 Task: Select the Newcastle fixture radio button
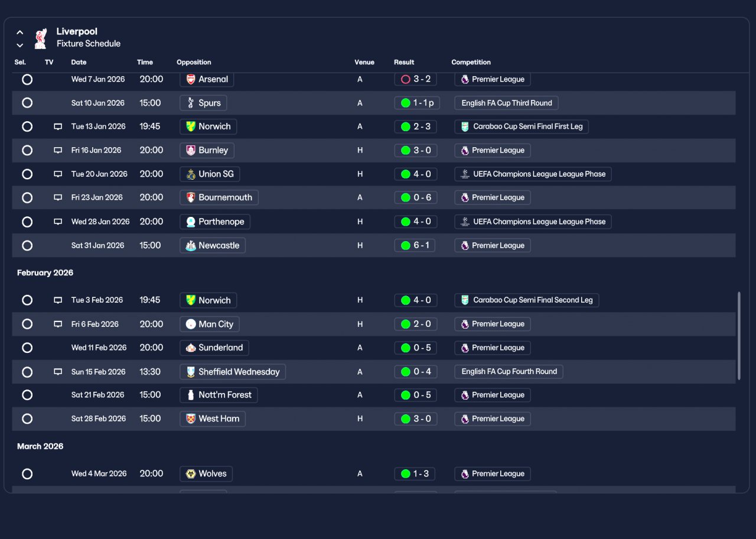(x=27, y=245)
